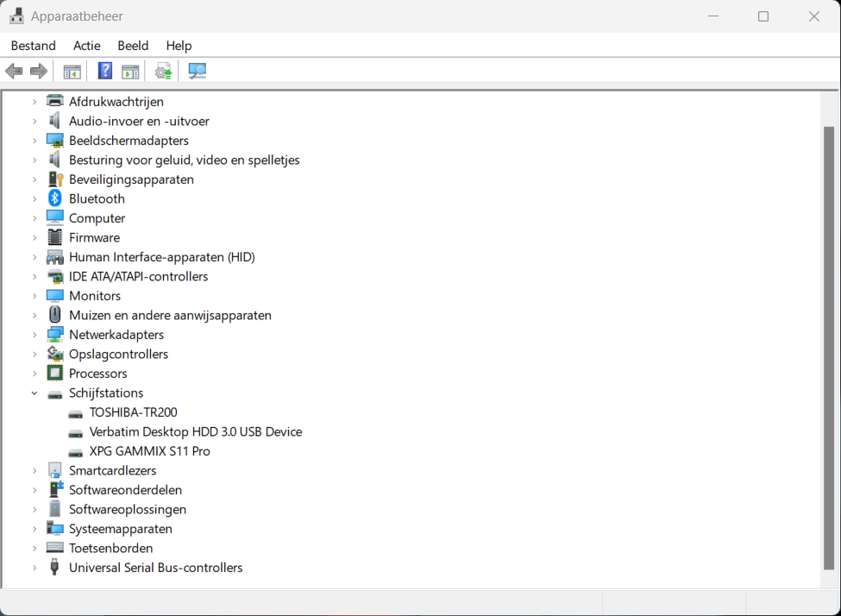Viewport: 841px width, 616px height.
Task: Go back with the left arrow toolbar icon
Action: (14, 71)
